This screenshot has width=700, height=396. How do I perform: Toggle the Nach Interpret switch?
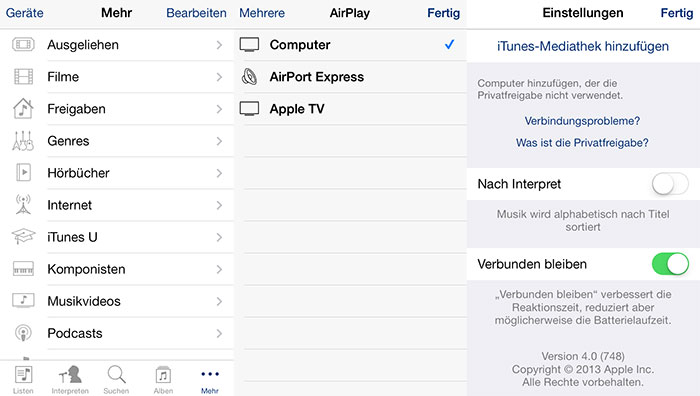click(670, 184)
